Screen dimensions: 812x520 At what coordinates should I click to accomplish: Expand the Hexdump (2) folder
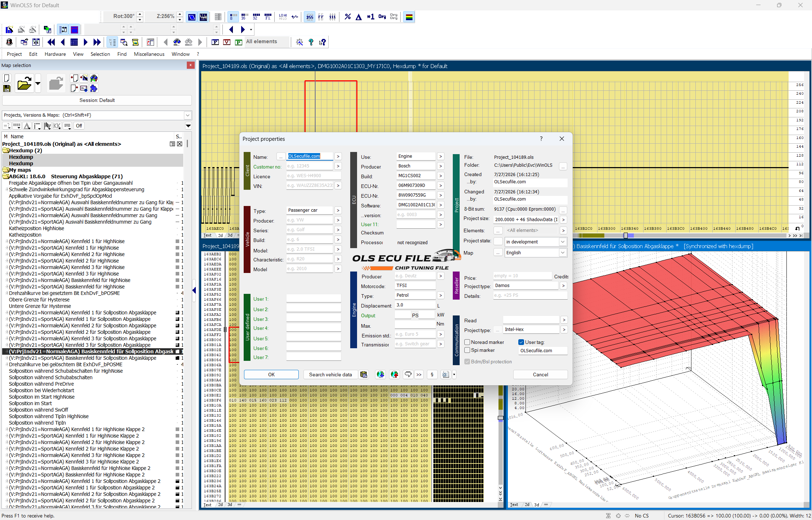click(x=6, y=151)
